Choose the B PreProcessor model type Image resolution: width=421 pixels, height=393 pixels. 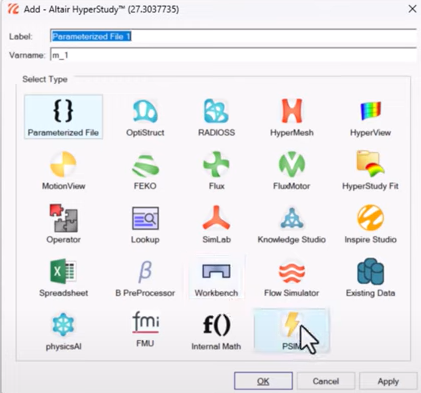tap(145, 279)
